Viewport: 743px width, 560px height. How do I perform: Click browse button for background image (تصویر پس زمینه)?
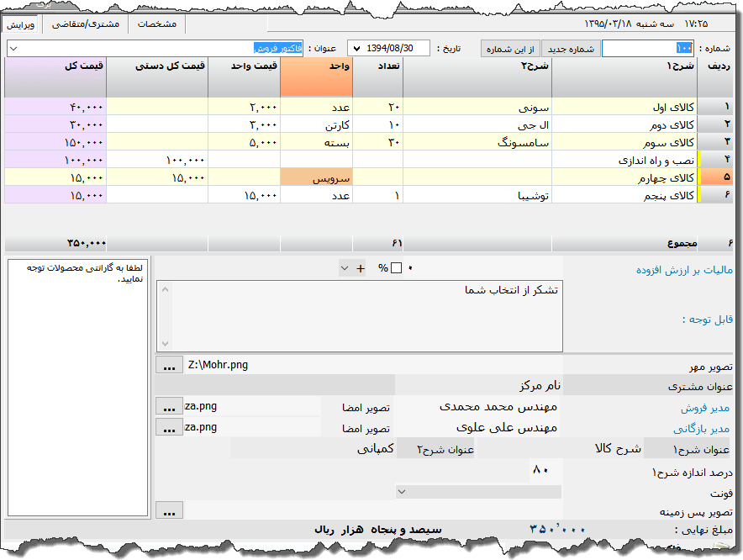coord(169,510)
